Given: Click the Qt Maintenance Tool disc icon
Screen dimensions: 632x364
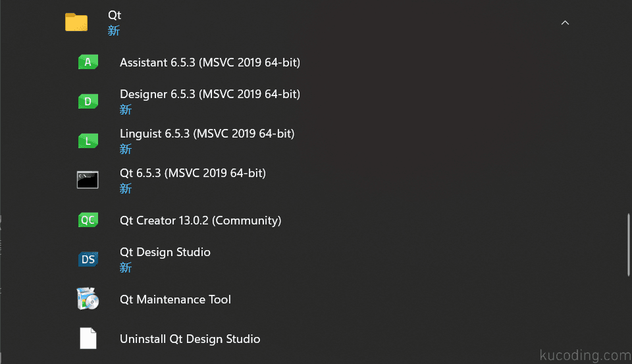Looking at the screenshot, I should (x=88, y=299).
